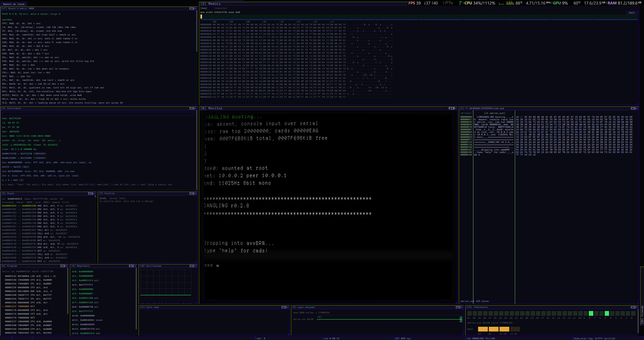Pin the Registers panel
The height and width of the screenshot is (340, 644).
pyautogui.click(x=131, y=266)
